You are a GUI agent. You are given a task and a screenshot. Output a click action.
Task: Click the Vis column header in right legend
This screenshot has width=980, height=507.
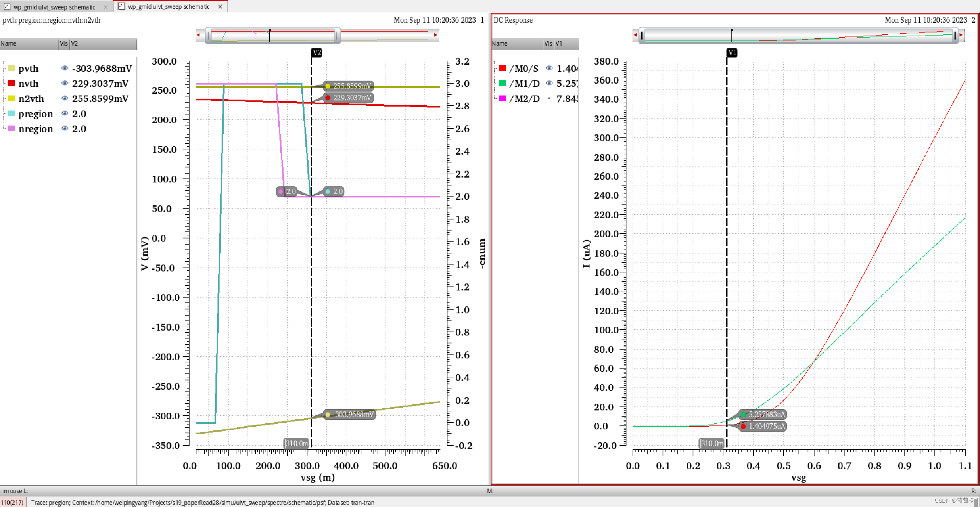(x=548, y=44)
